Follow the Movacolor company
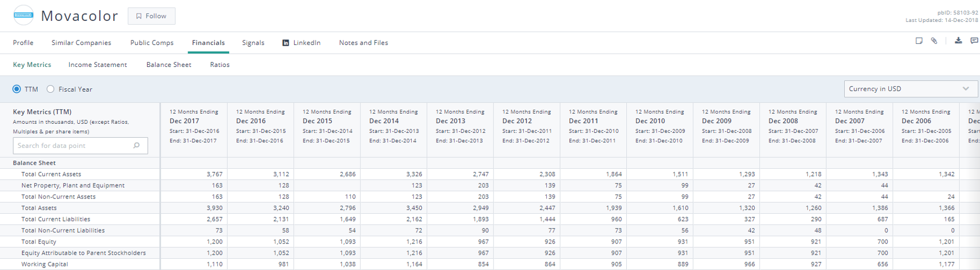Viewport: 980px width, 270px height. (x=152, y=16)
